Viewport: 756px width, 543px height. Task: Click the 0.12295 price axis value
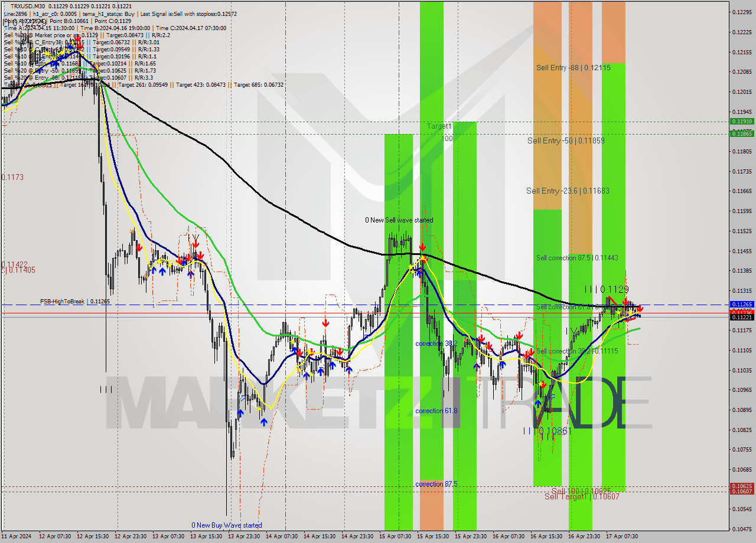[742, 12]
